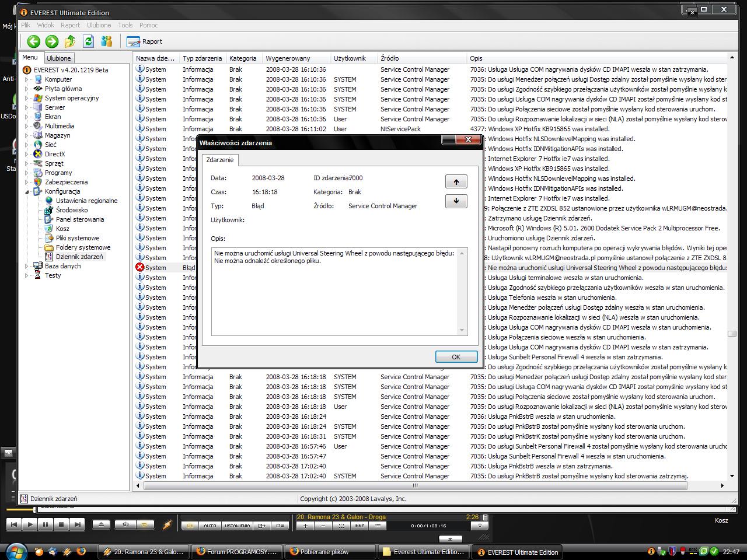Skip to next track in media player
Viewport: 747px width, 560px height.
point(77,524)
